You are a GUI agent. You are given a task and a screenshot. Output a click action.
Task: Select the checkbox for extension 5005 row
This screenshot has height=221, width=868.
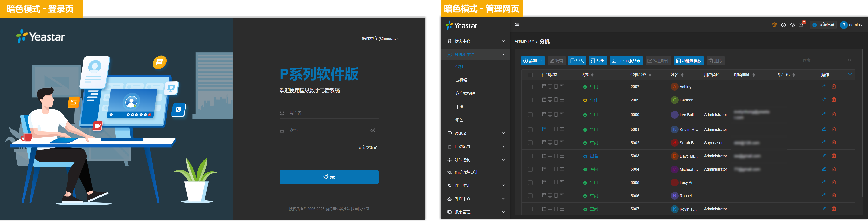(530, 183)
